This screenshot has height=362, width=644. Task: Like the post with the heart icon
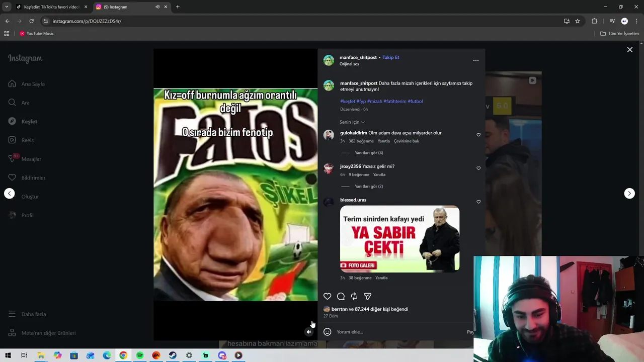327,297
